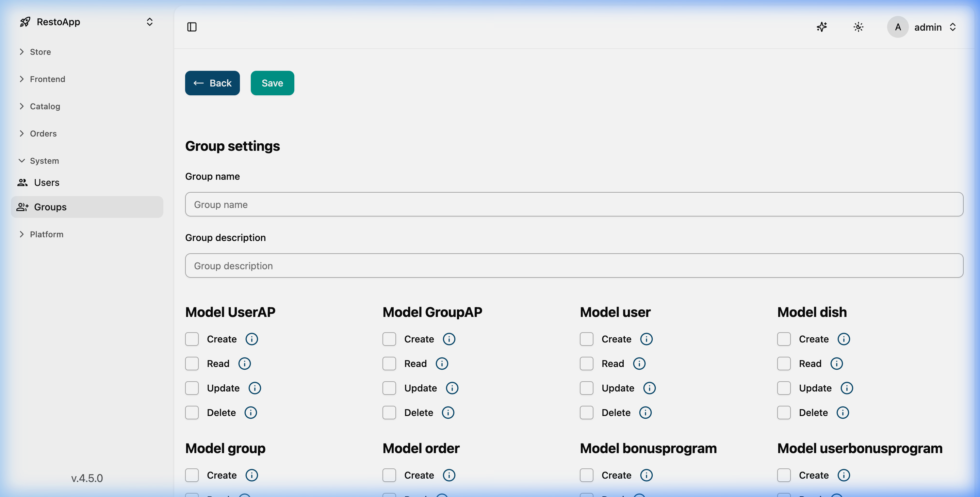Open the RestoApp workspace switcher chevrons
980x497 pixels.
[149, 22]
